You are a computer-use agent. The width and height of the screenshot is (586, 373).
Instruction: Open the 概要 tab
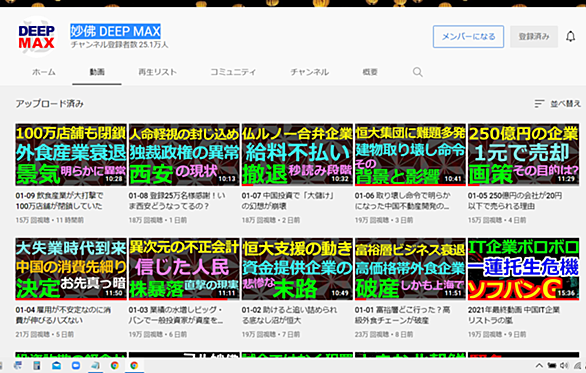pos(370,72)
